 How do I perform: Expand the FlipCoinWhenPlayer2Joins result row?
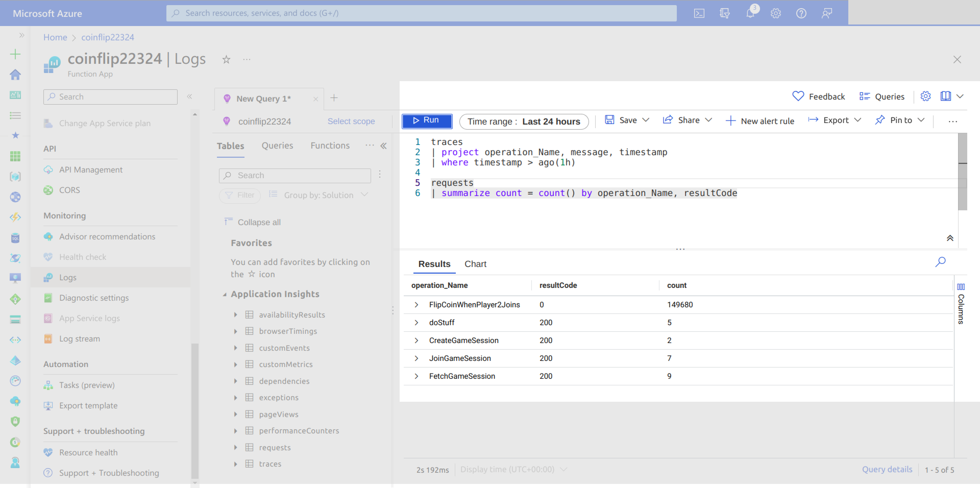click(416, 305)
